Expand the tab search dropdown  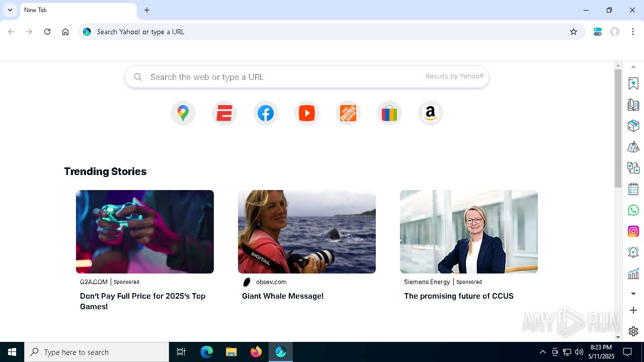point(10,10)
